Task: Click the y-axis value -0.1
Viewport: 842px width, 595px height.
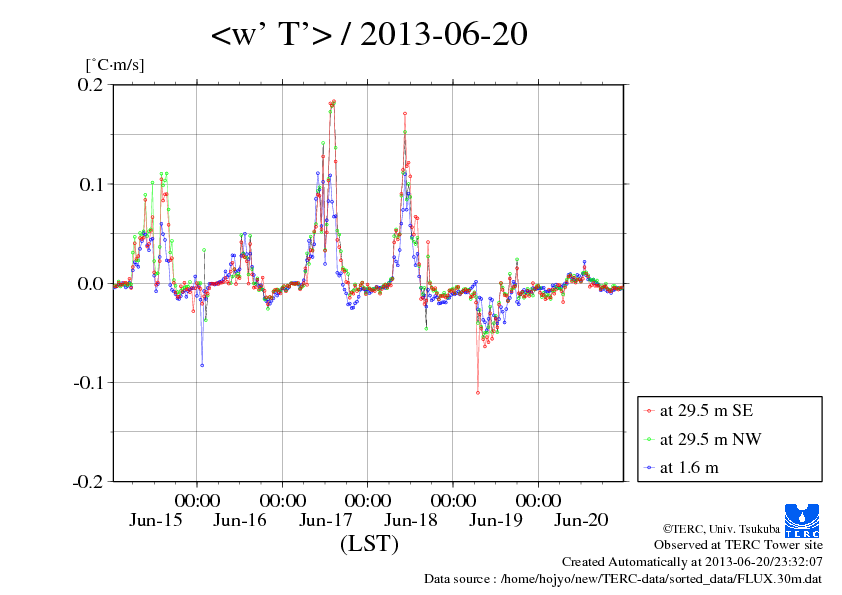Action: click(88, 382)
